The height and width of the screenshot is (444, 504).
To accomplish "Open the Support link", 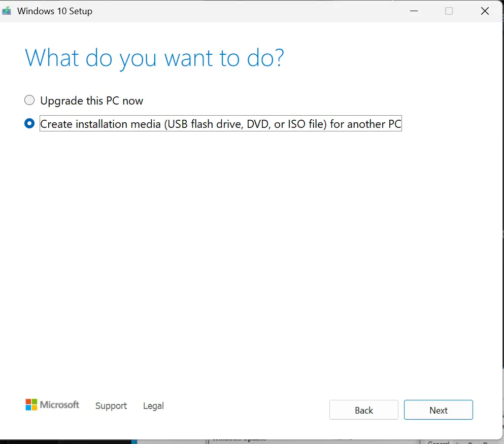I will tap(111, 406).
